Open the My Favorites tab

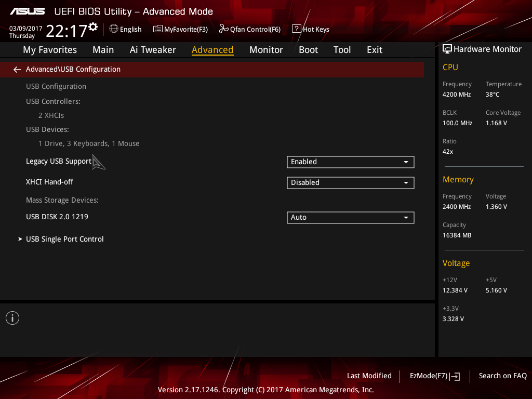point(50,50)
